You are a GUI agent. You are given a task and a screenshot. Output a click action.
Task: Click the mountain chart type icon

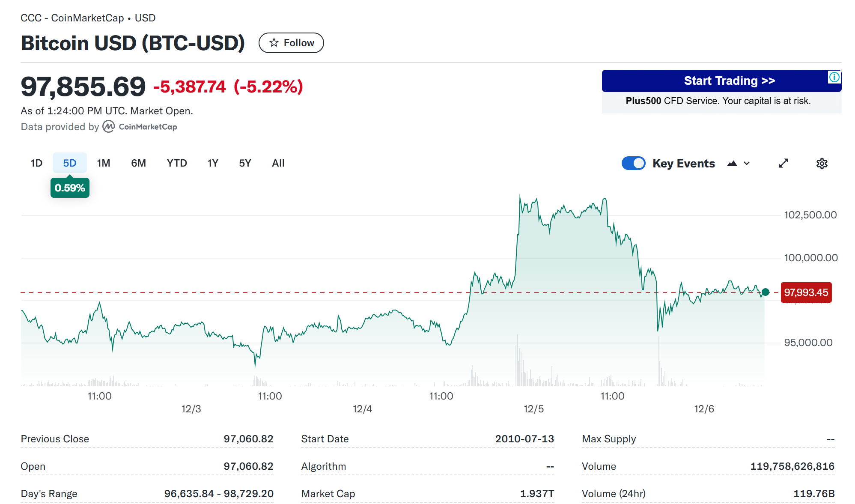point(732,164)
